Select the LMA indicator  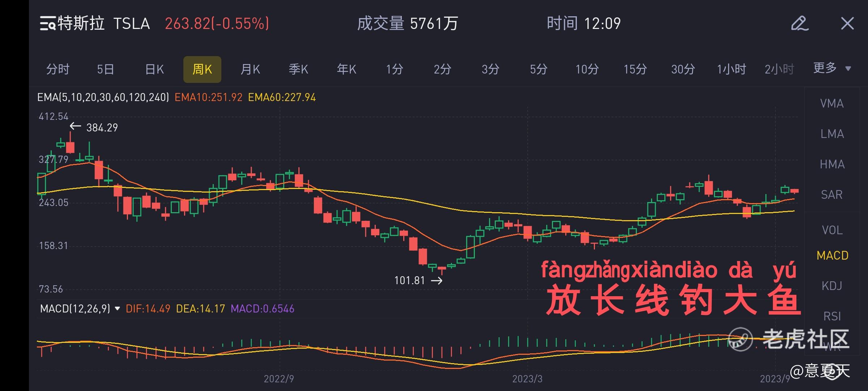pos(832,134)
